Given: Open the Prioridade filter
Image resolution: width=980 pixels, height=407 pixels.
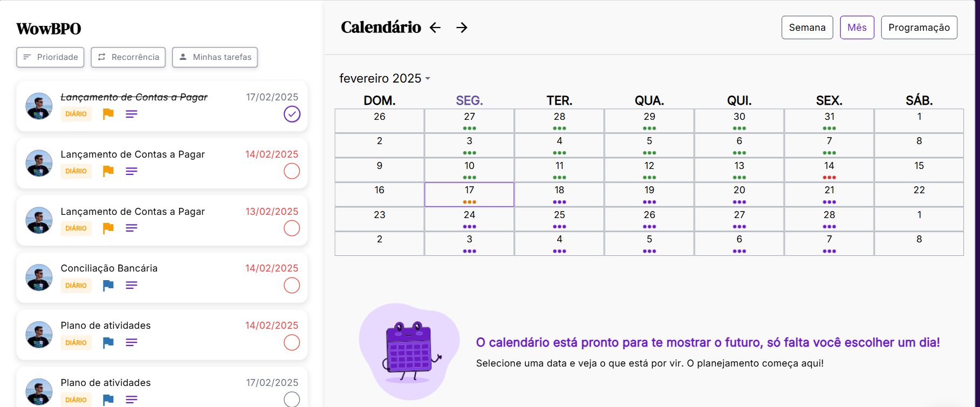Looking at the screenshot, I should (x=50, y=57).
